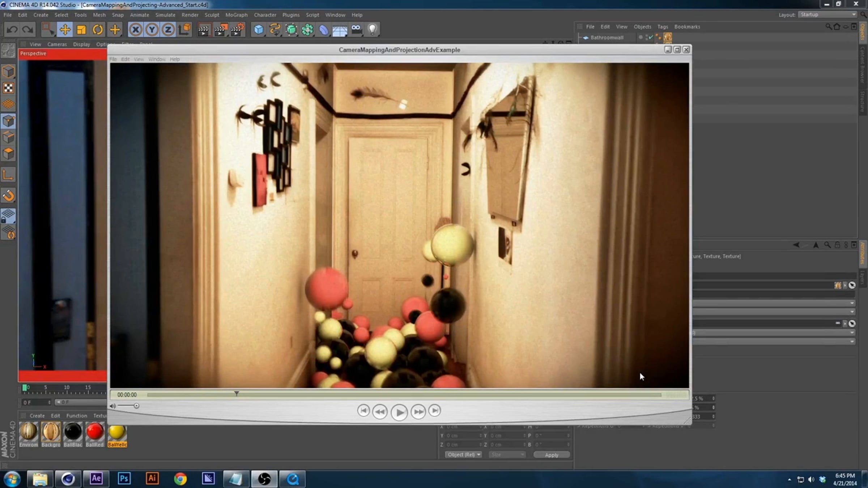This screenshot has width=868, height=488.
Task: Skip to the end of the video
Action: pyautogui.click(x=435, y=411)
